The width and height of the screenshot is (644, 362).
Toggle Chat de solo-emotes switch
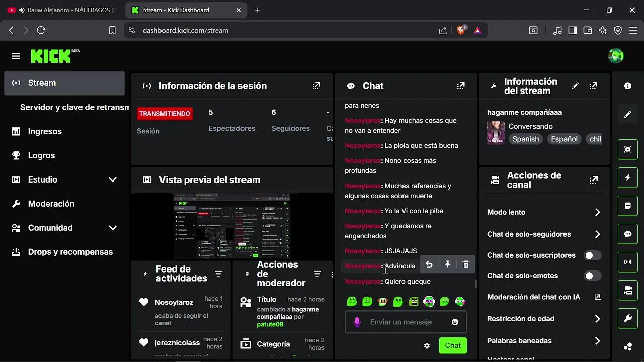point(592,276)
